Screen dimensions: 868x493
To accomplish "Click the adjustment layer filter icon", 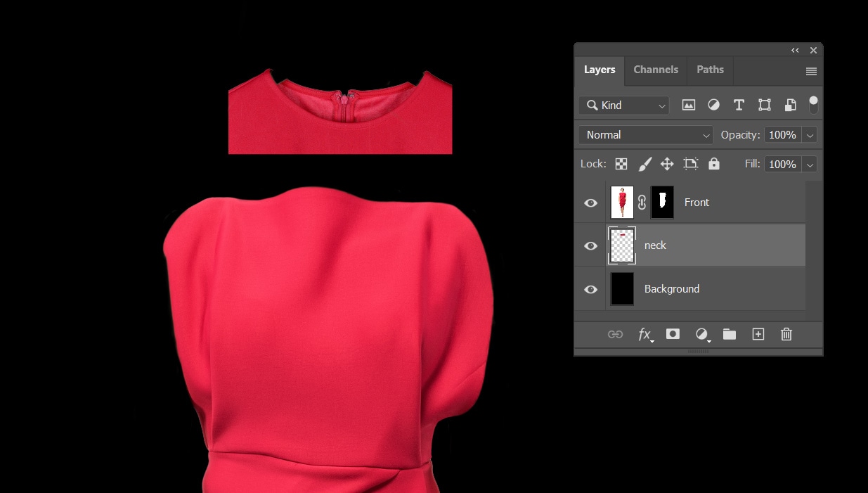I will (713, 105).
